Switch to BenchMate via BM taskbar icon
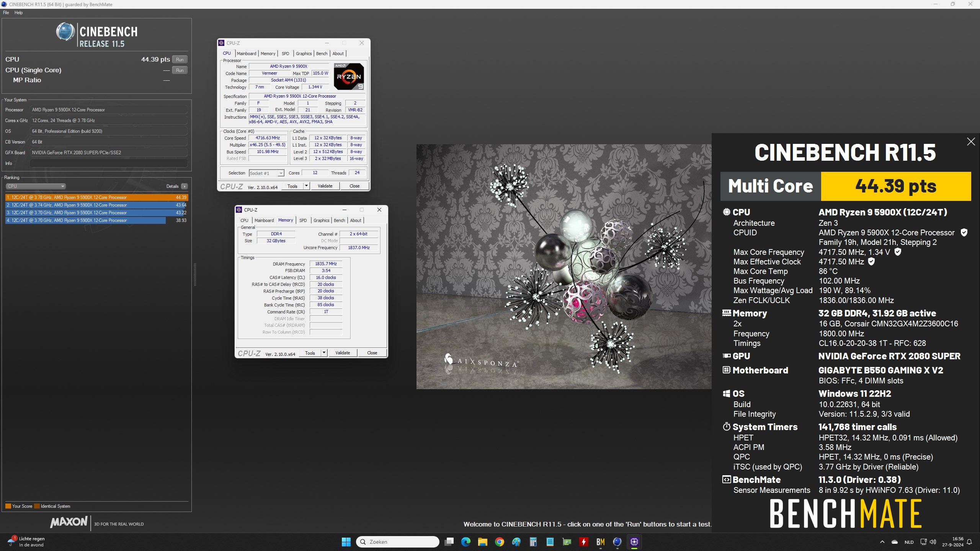 600,542
